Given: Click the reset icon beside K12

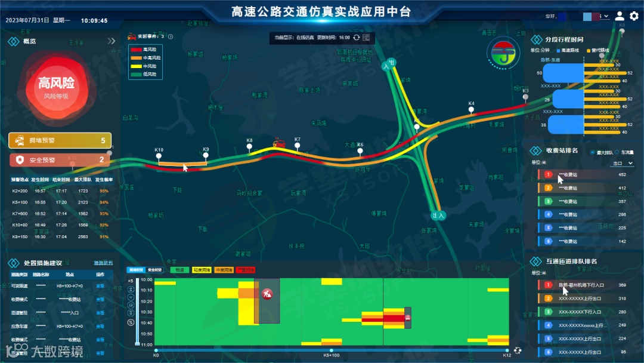Looking at the screenshot, I should [518, 350].
